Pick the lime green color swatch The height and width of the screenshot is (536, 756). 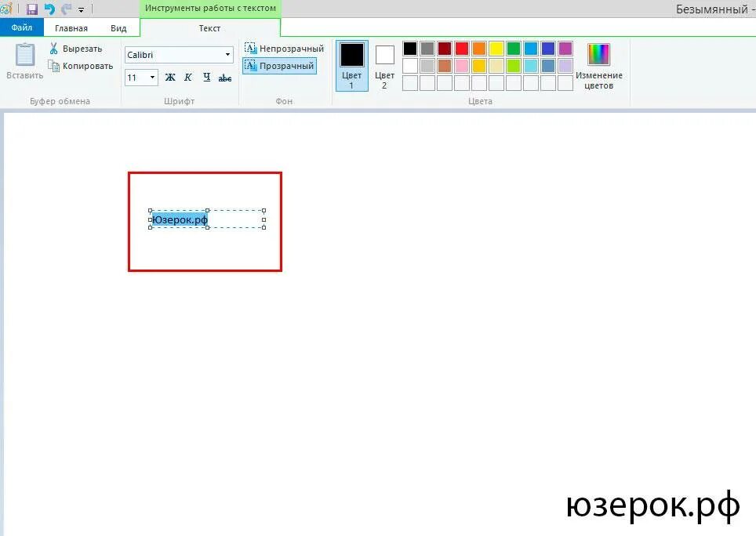click(x=514, y=66)
